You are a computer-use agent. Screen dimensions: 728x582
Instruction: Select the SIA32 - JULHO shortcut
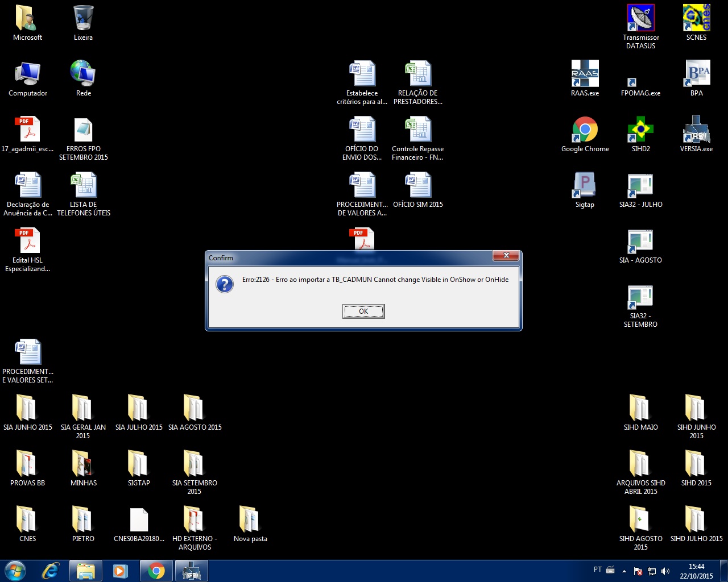click(640, 185)
